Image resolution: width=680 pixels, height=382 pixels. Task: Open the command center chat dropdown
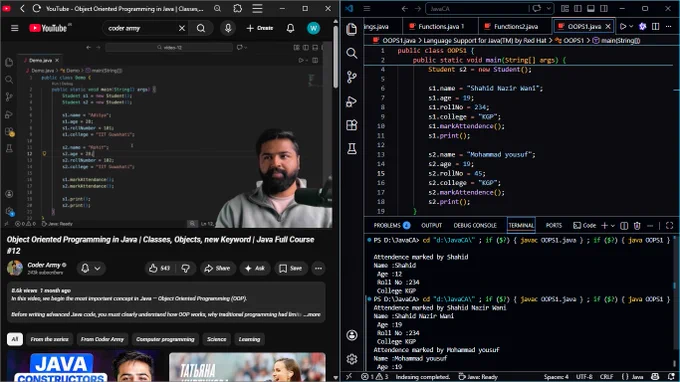pyautogui.click(x=549, y=9)
